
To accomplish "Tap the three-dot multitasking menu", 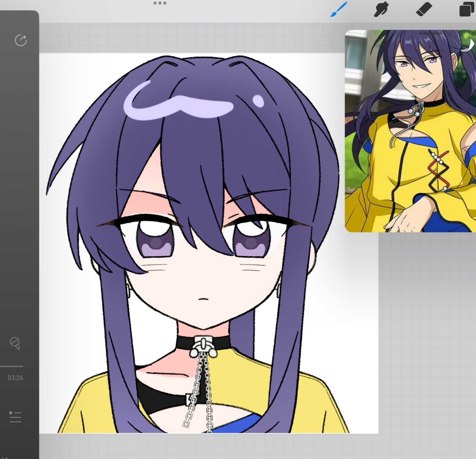I will click(x=160, y=3).
